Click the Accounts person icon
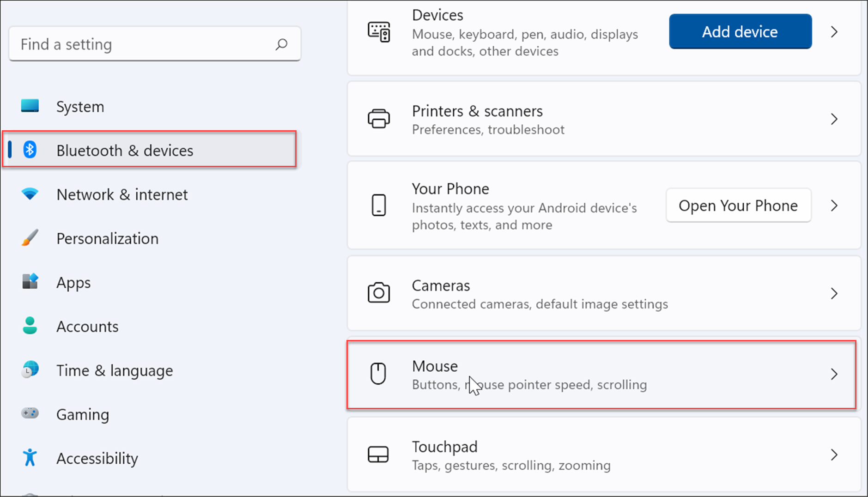The image size is (868, 497). [30, 326]
